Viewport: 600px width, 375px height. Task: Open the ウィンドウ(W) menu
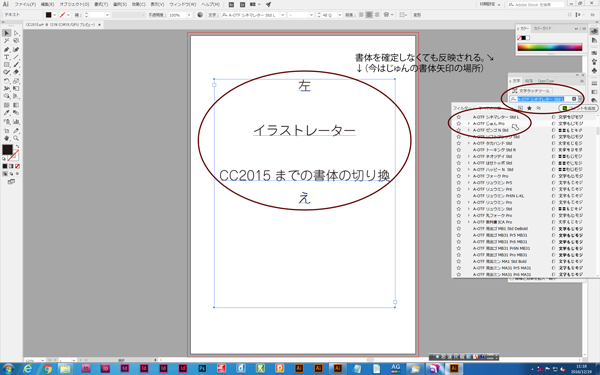click(183, 5)
